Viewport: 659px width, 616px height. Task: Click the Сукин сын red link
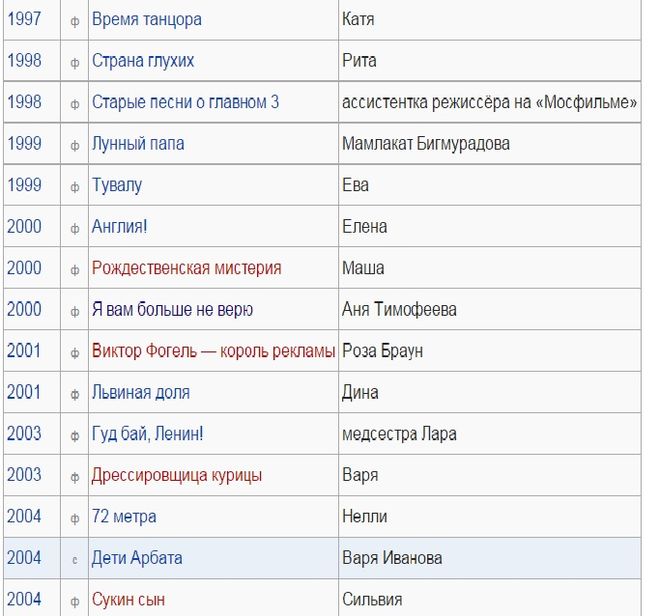pos(128,599)
